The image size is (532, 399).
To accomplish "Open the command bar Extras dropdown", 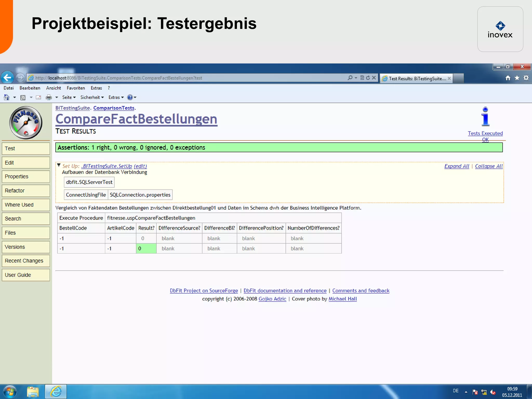I will (116, 97).
